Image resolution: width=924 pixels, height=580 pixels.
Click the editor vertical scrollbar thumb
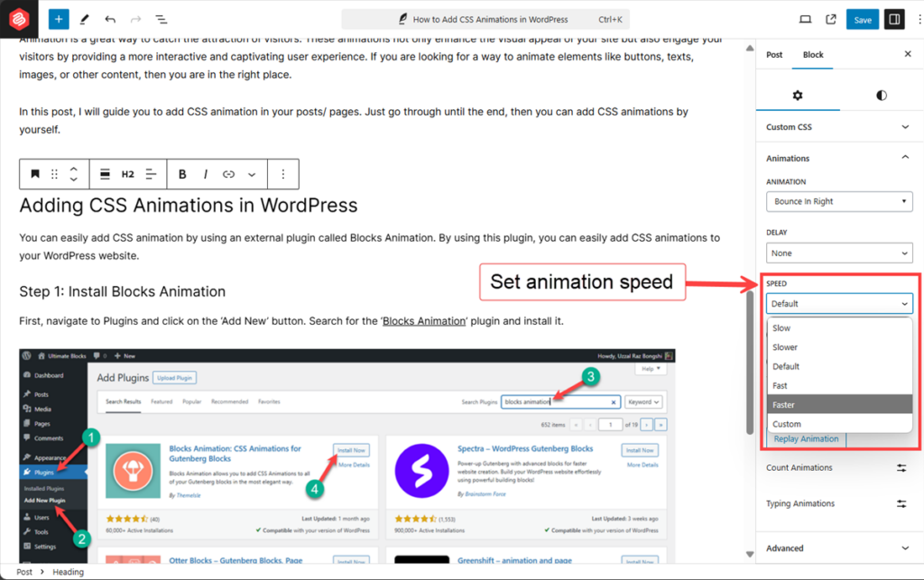pyautogui.click(x=750, y=362)
